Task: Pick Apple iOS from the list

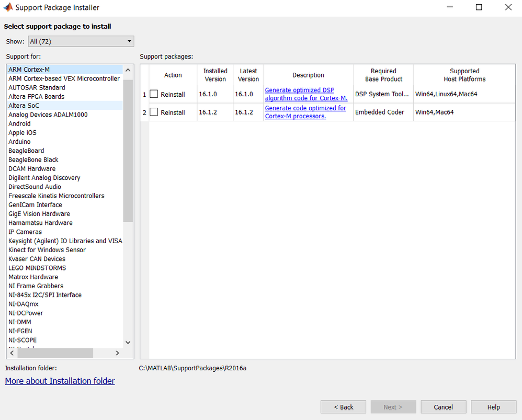Action: (x=65, y=132)
